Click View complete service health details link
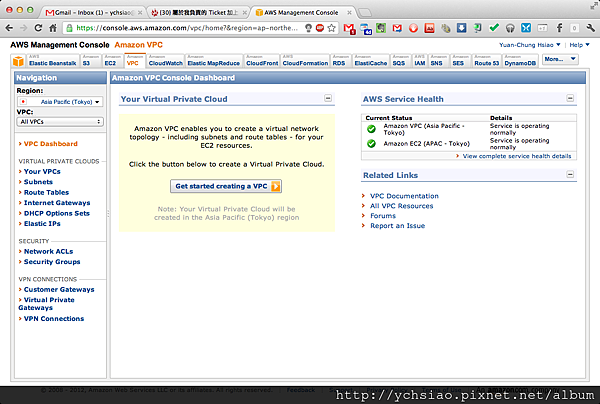The width and height of the screenshot is (600, 404). [x=517, y=156]
